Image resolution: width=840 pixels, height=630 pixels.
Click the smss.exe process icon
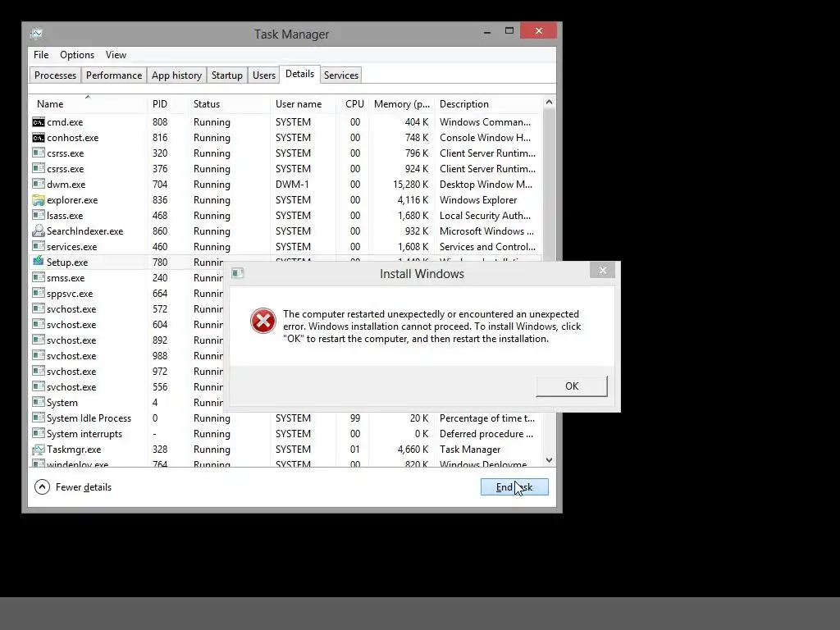pyautogui.click(x=38, y=277)
